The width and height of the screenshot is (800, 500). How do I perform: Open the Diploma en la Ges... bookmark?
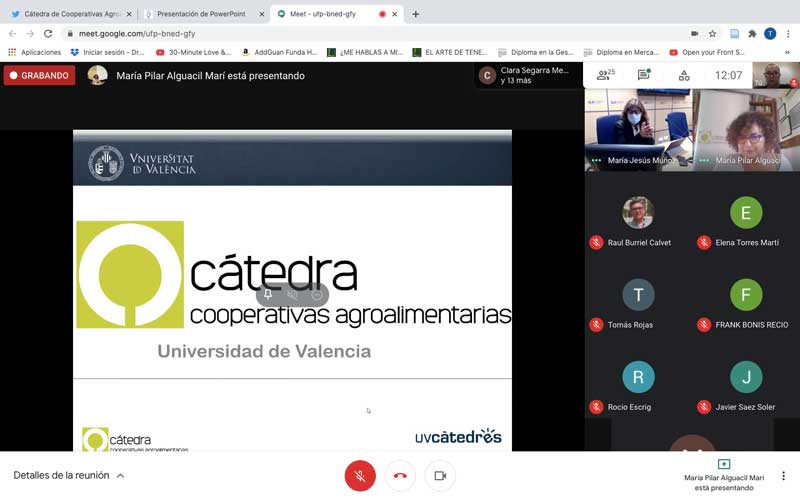coord(536,52)
